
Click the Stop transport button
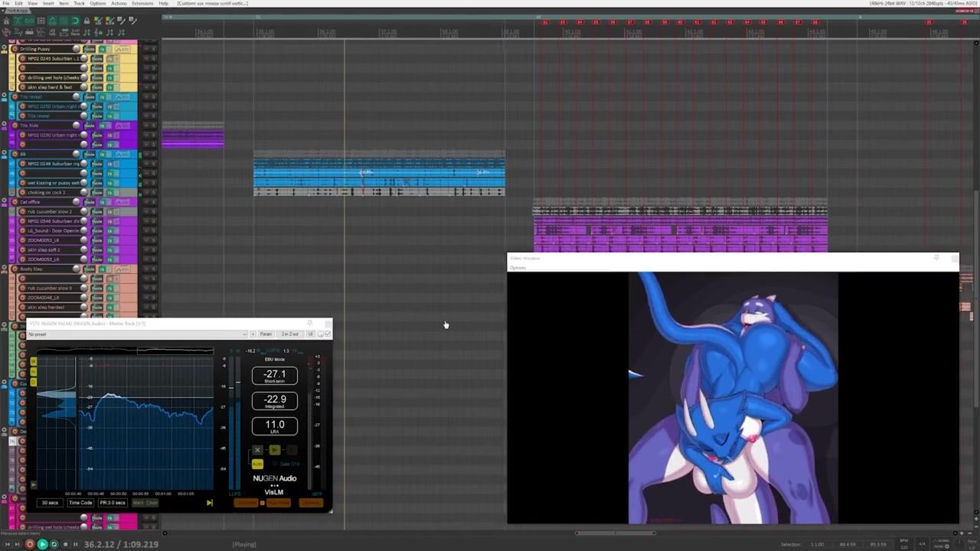[65, 544]
